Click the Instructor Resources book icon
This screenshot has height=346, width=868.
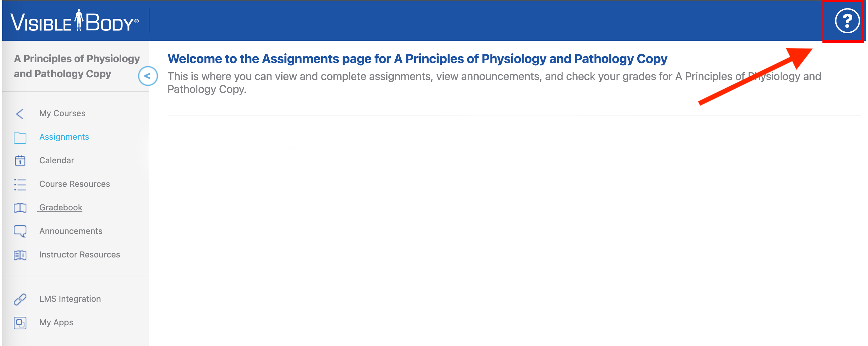20,255
